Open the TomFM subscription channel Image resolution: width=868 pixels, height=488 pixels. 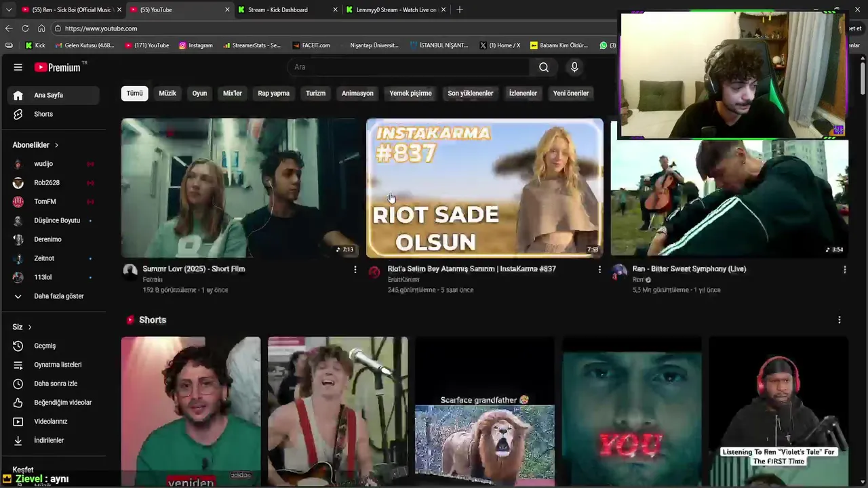coord(54,202)
